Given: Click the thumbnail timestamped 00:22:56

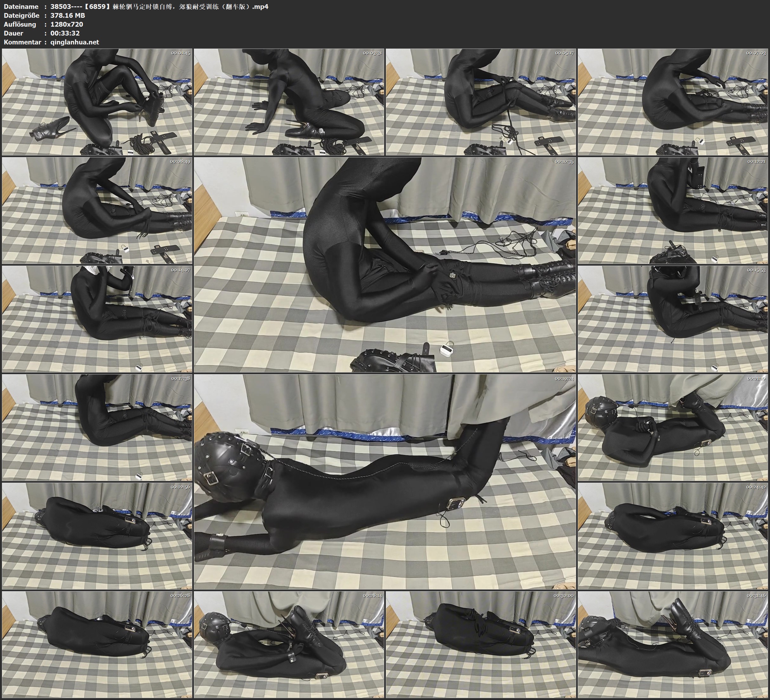Looking at the screenshot, I should pos(97,536).
